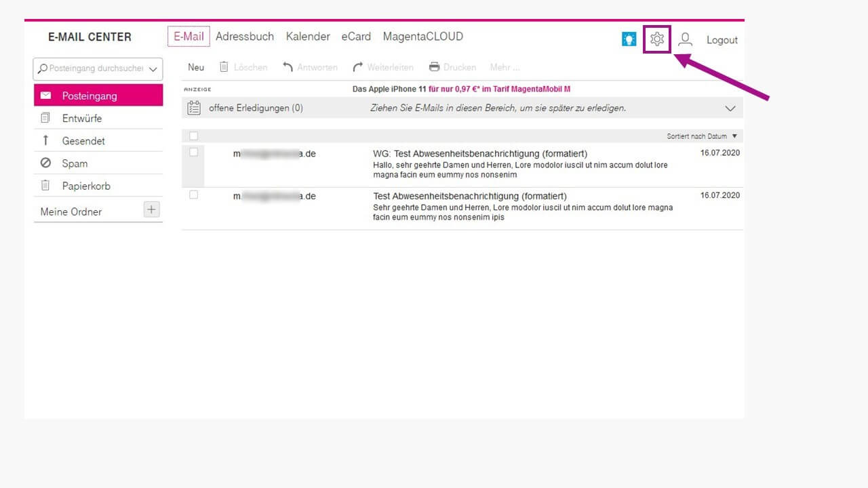Screen dimensions: 868x488
Task: Click first email's date 16.07.2020
Action: pyautogui.click(x=720, y=153)
